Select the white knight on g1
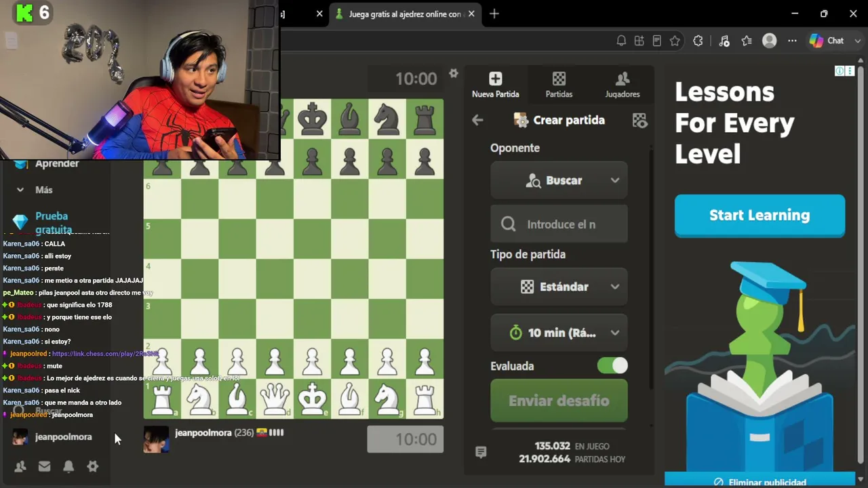Screen dimensions: 868x488 tap(387, 399)
